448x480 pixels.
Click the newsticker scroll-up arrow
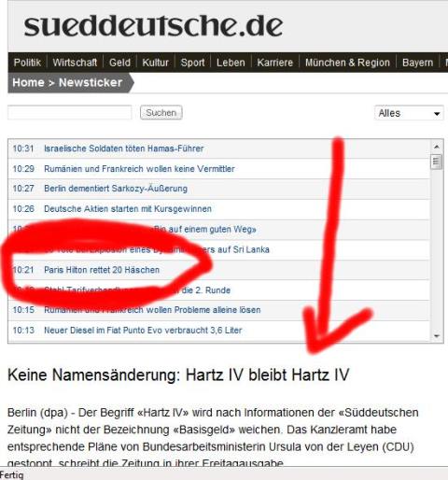pos(437,147)
